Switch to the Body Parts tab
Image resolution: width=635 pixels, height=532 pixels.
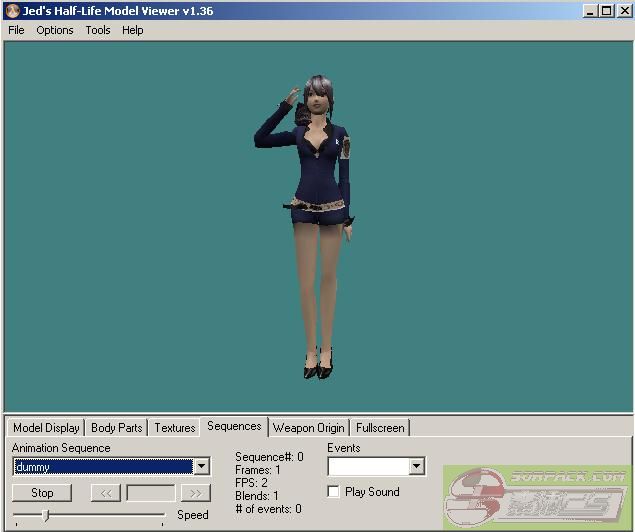(116, 428)
